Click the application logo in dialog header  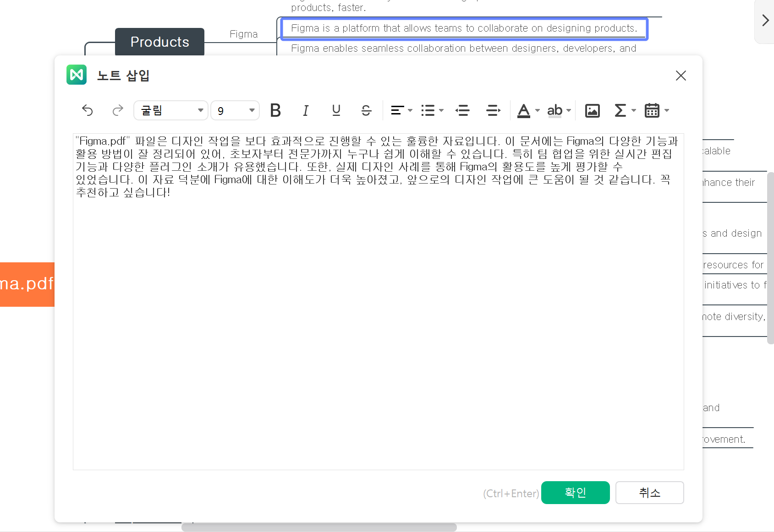coord(77,75)
